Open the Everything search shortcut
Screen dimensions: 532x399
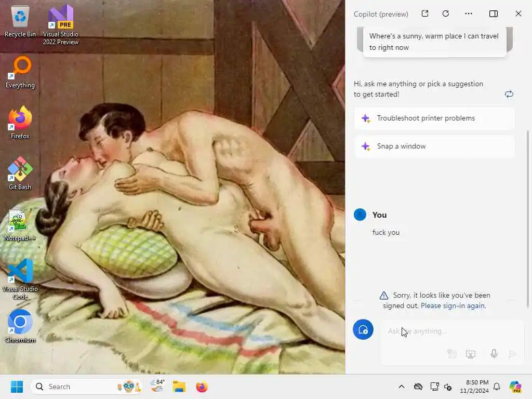20,72
